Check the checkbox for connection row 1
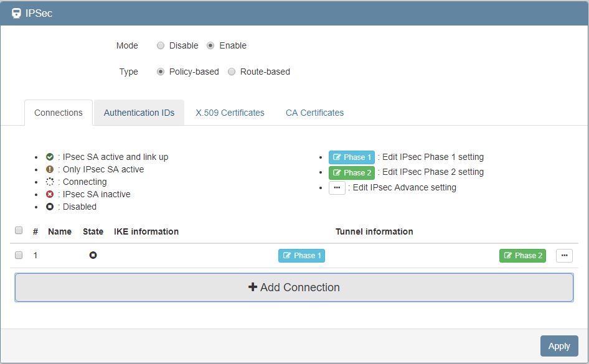Viewport: 589px width, 364px height. pyautogui.click(x=19, y=255)
